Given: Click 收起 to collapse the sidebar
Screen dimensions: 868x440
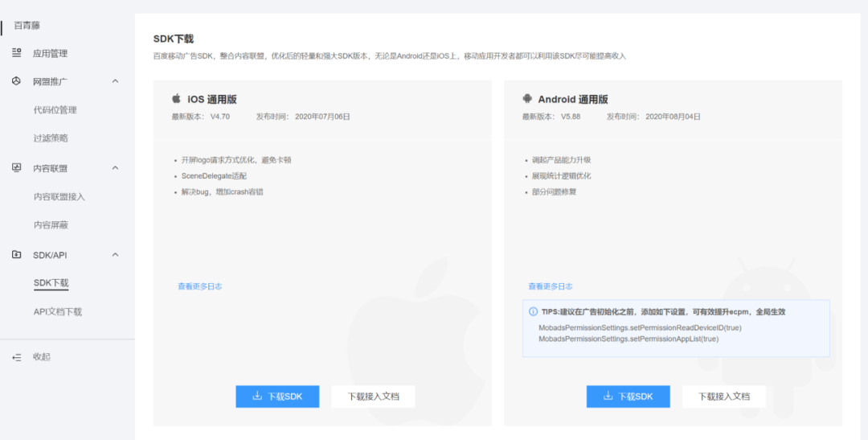Looking at the screenshot, I should [x=42, y=357].
